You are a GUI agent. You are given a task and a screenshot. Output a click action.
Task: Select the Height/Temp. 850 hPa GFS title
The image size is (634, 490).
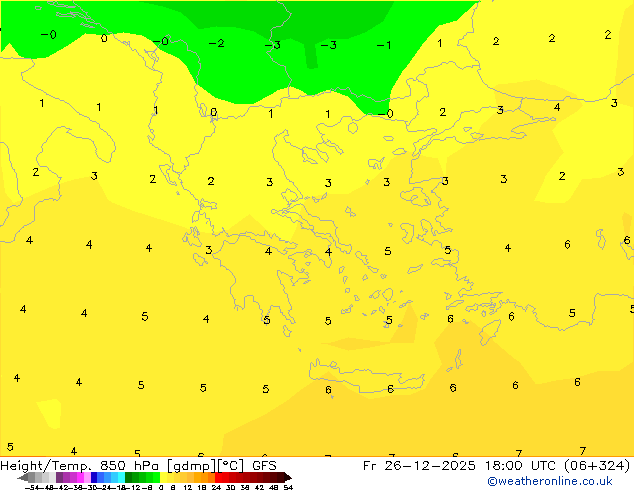coord(138,466)
